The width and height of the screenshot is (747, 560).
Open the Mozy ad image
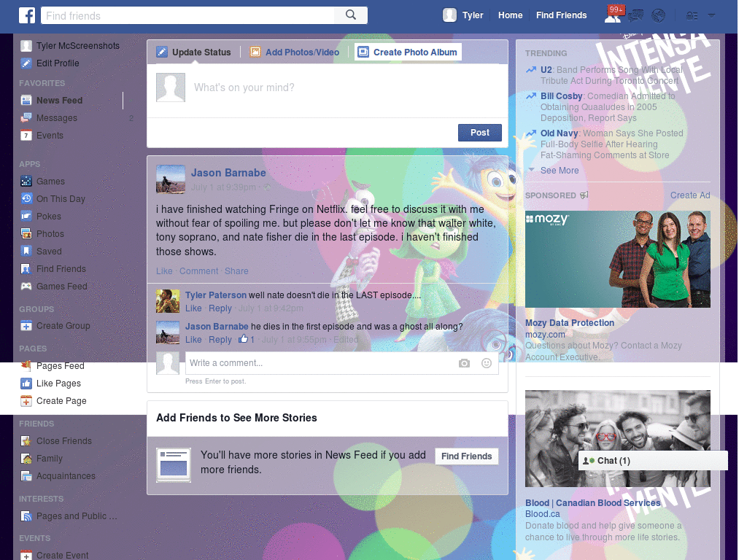pos(617,259)
